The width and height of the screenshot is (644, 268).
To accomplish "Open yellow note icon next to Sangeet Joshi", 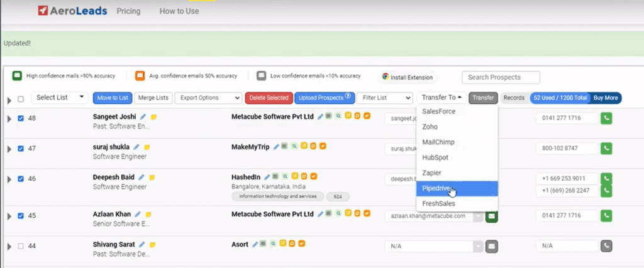I will tap(153, 117).
